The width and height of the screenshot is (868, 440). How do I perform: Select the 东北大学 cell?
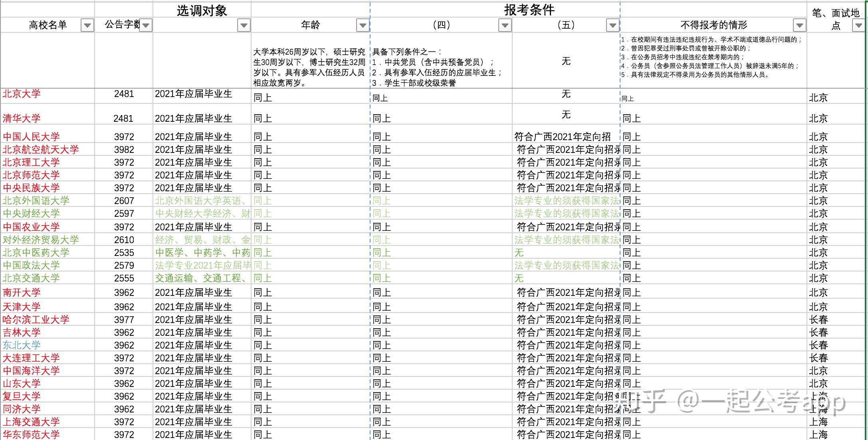48,345
